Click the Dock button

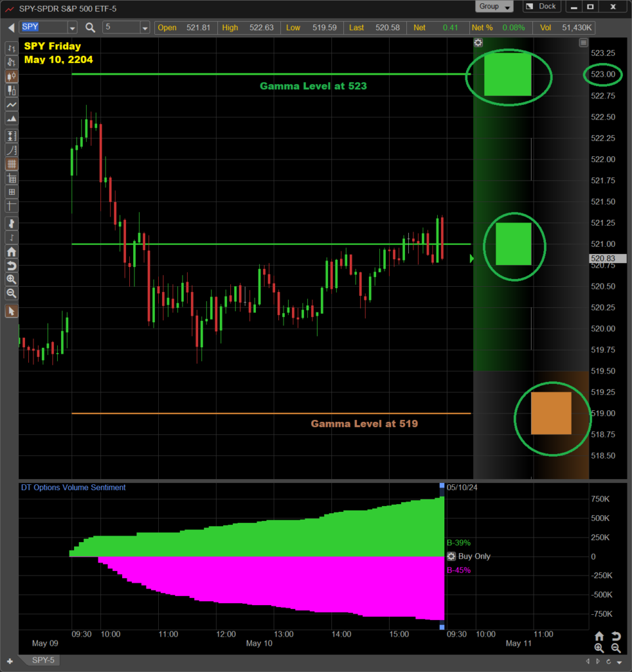(x=542, y=7)
